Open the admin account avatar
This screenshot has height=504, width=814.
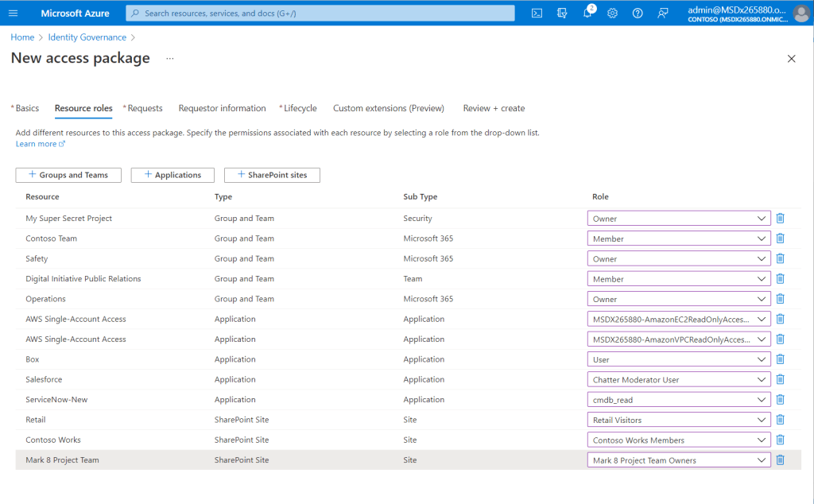point(801,13)
